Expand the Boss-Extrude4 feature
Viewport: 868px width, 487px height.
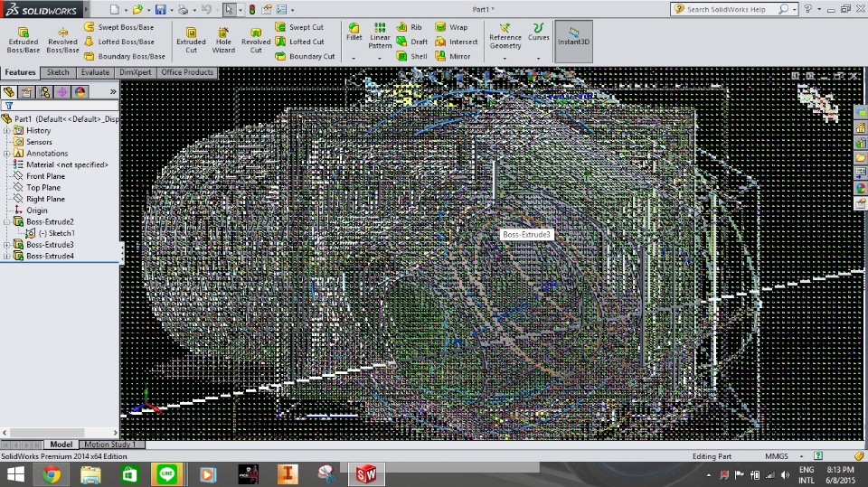pos(6,257)
